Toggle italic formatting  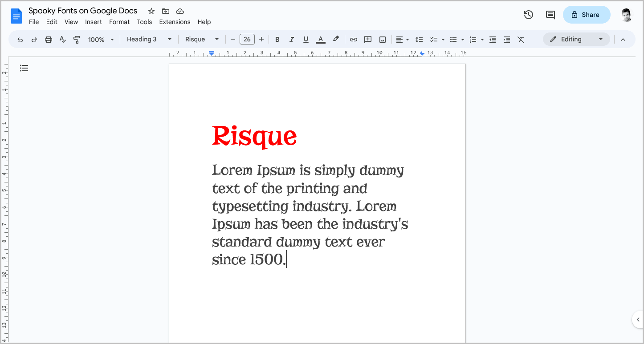(x=292, y=39)
